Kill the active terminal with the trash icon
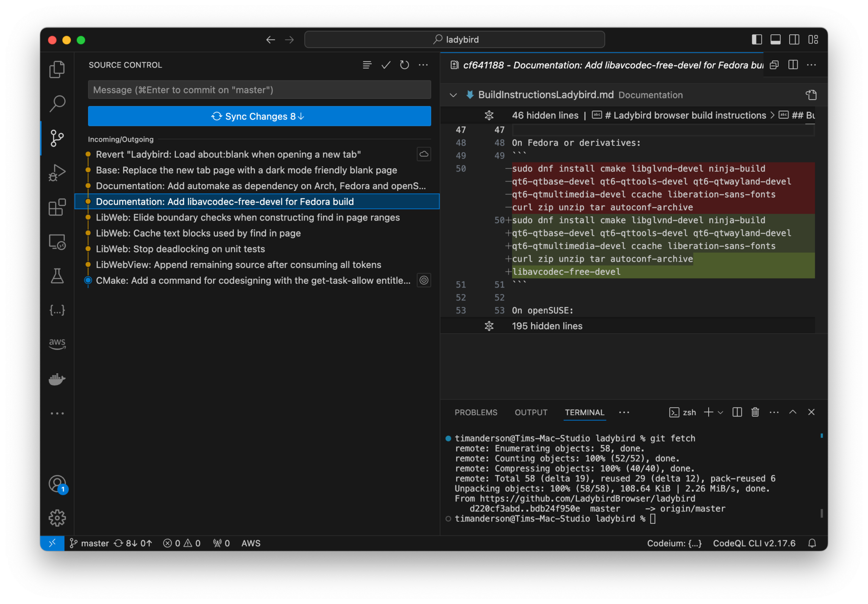868x604 pixels. tap(754, 412)
